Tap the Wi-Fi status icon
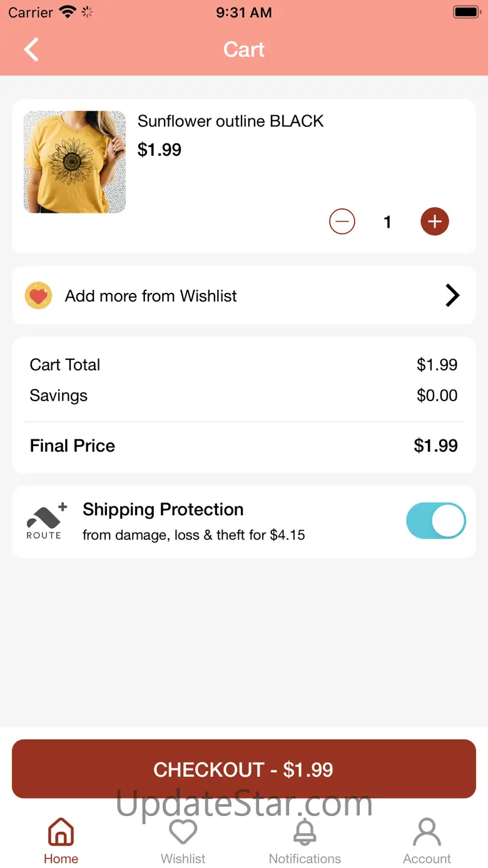Viewport: 488px width, 868px height. [x=67, y=12]
